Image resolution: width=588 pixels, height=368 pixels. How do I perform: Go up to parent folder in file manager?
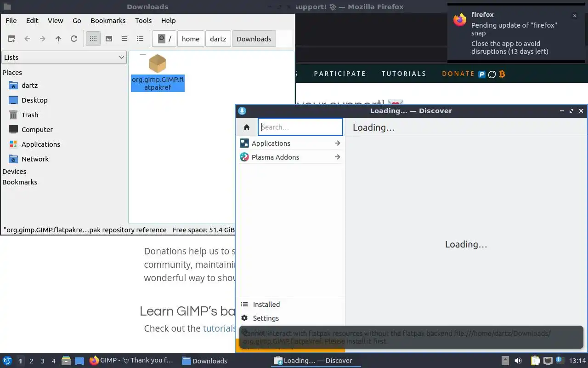(x=58, y=39)
